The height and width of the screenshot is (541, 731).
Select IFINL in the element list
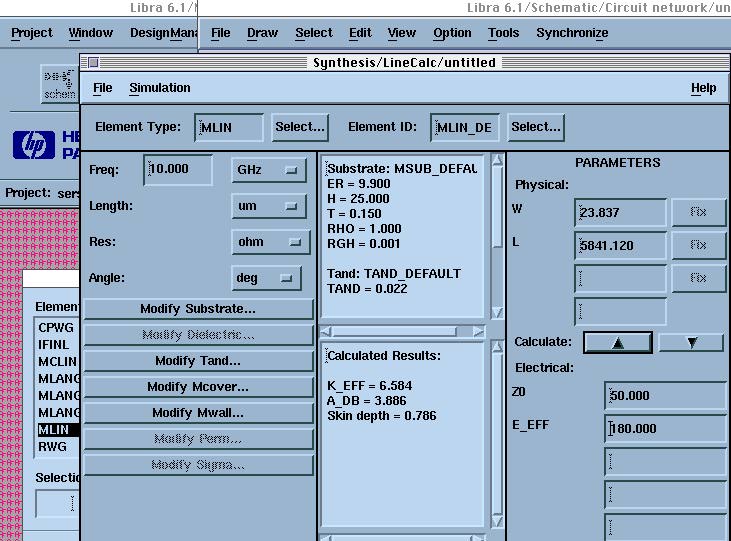pos(54,345)
